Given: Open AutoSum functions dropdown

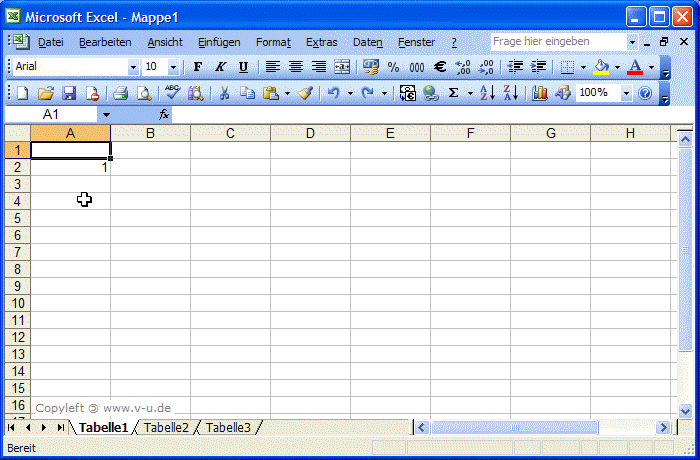Looking at the screenshot, I should pyautogui.click(x=470, y=93).
